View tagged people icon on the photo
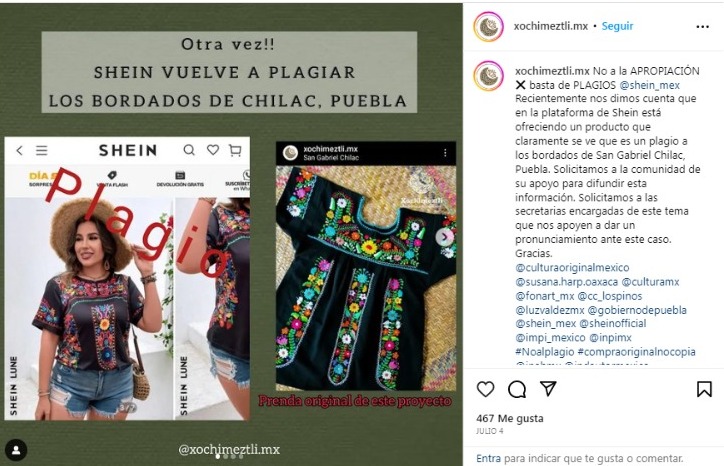 click(16, 450)
